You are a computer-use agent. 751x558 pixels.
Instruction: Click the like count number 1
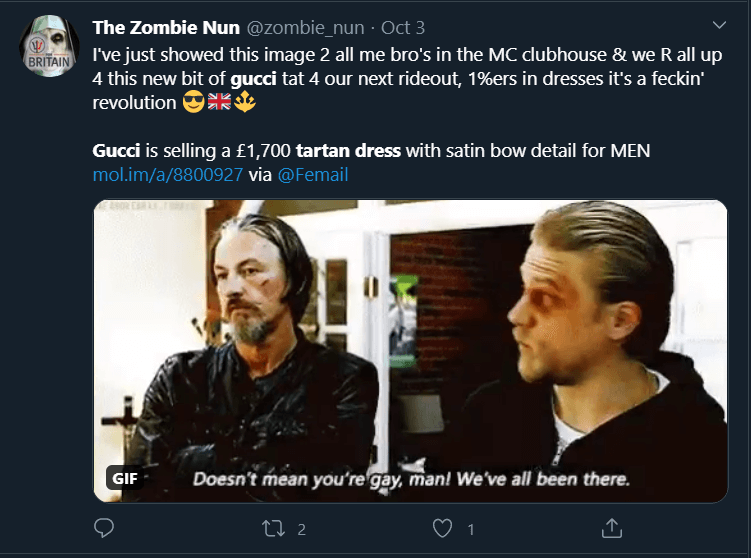click(x=470, y=528)
